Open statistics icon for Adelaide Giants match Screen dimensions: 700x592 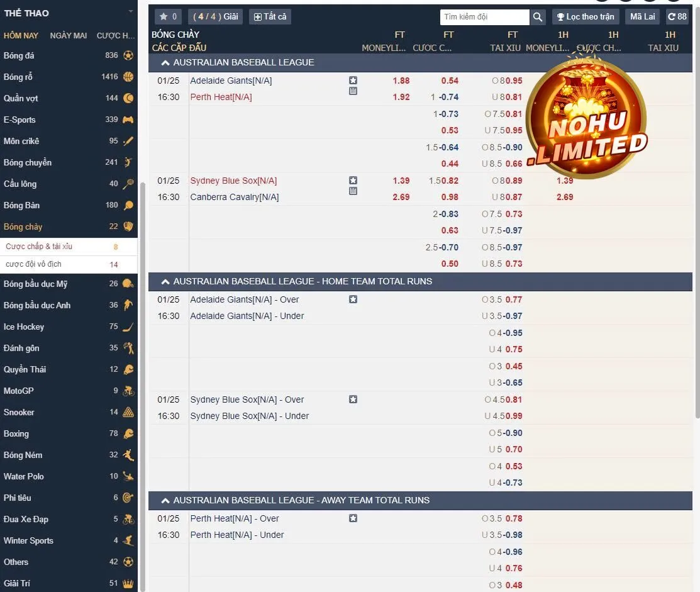coord(353,91)
